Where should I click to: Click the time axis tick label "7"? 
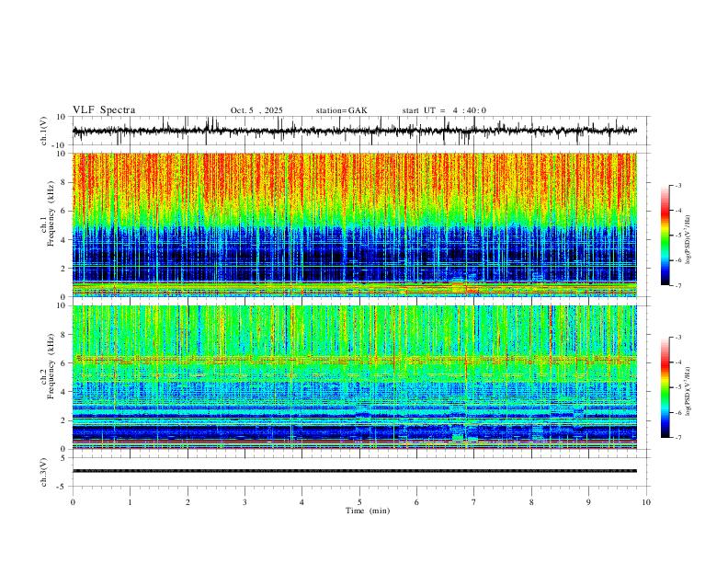[x=474, y=502]
